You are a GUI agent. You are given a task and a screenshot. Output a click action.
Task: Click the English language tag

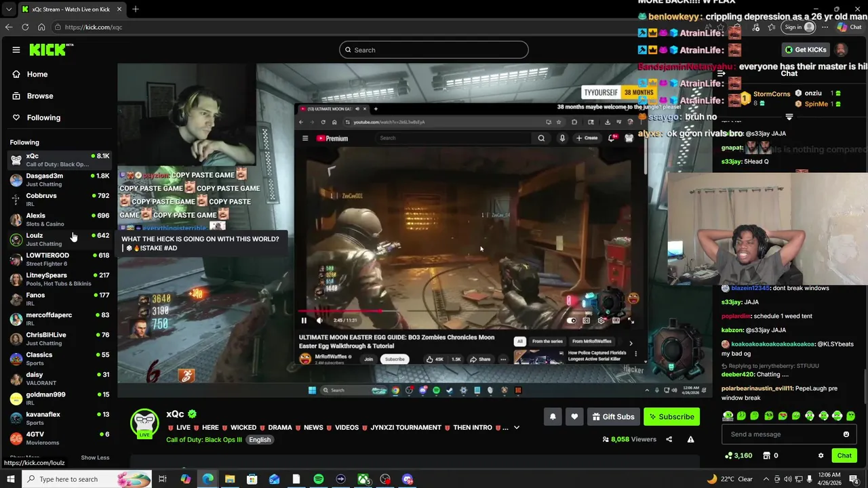(x=260, y=440)
